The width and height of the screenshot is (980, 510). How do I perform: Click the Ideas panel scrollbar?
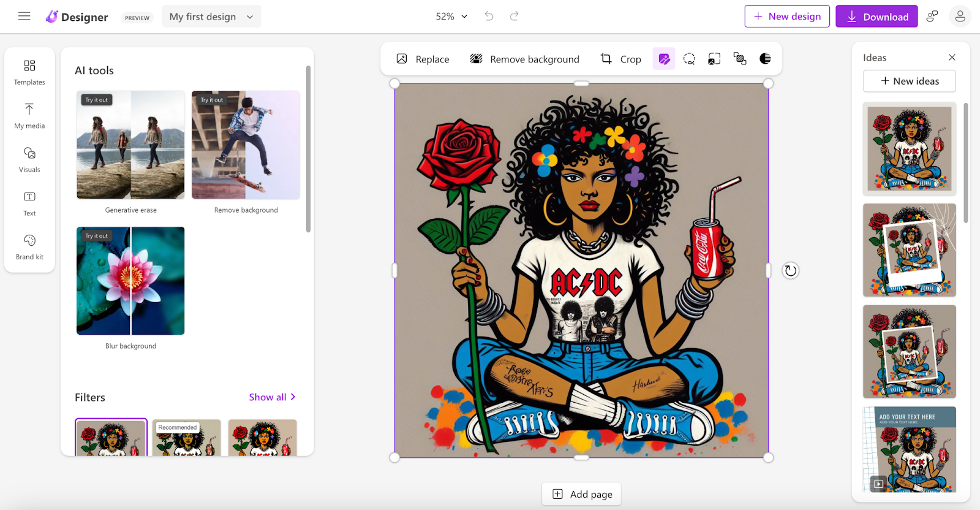click(x=966, y=162)
